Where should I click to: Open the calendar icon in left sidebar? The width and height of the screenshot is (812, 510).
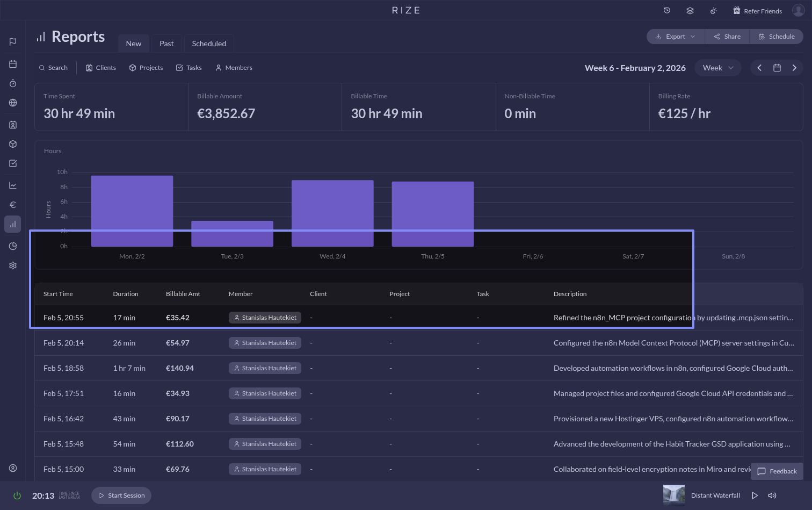pos(13,64)
